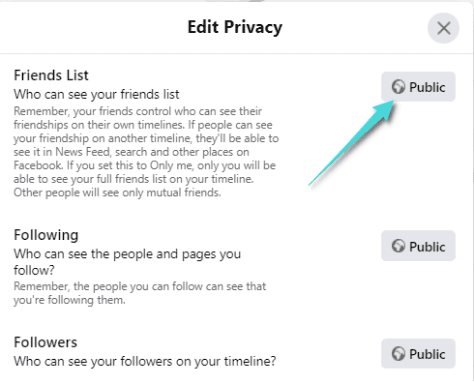The image size is (474, 382).
Task: Click globe icon in Friends List button
Action: tap(398, 87)
